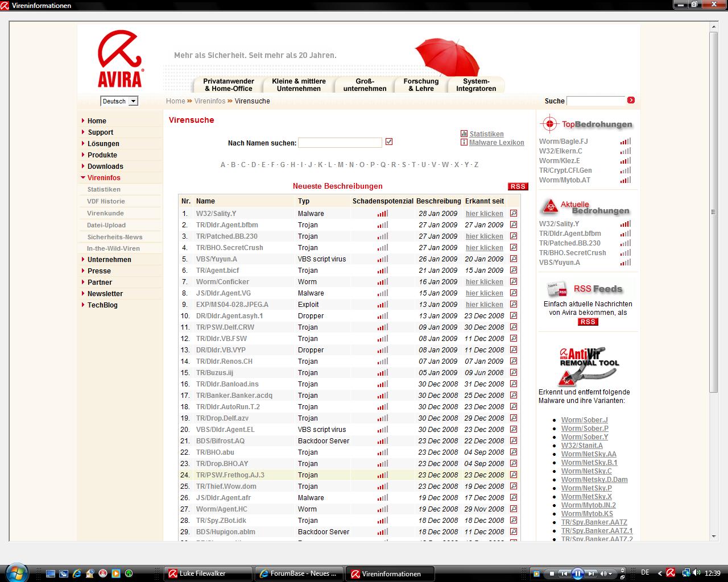Switch to the Luke Filewalker taskbar window
The width and height of the screenshot is (728, 582).
click(x=208, y=573)
